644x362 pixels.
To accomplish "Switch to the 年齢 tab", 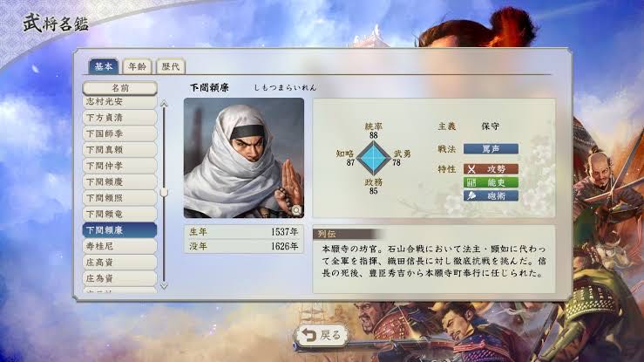I will point(137,66).
